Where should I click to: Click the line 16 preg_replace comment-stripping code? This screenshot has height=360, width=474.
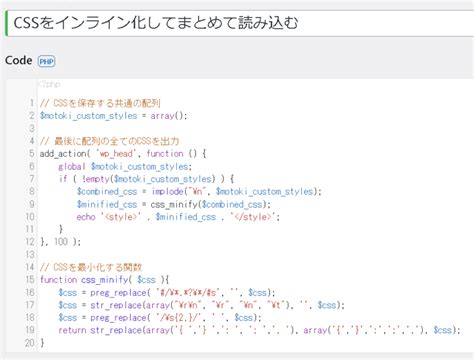pyautogui.click(x=167, y=293)
